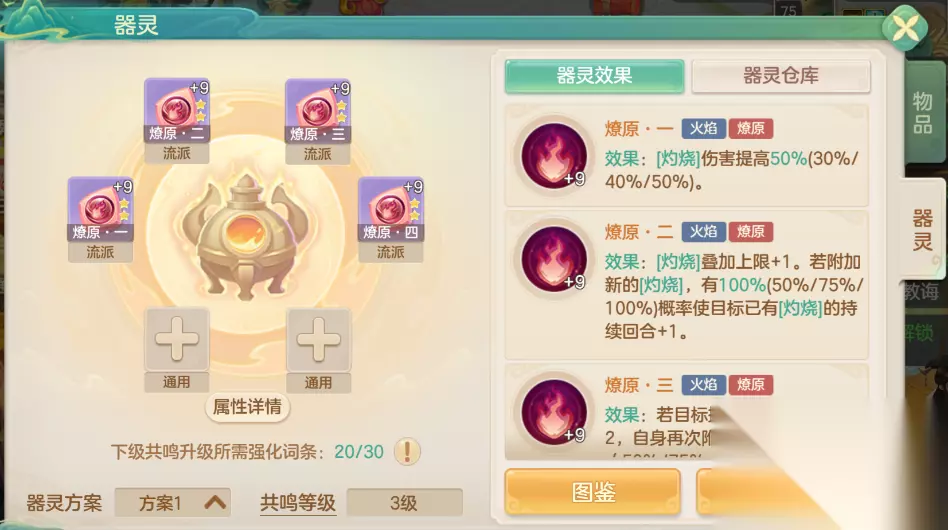
Task: Switch to the 器灵仓库 tab
Action: (781, 76)
